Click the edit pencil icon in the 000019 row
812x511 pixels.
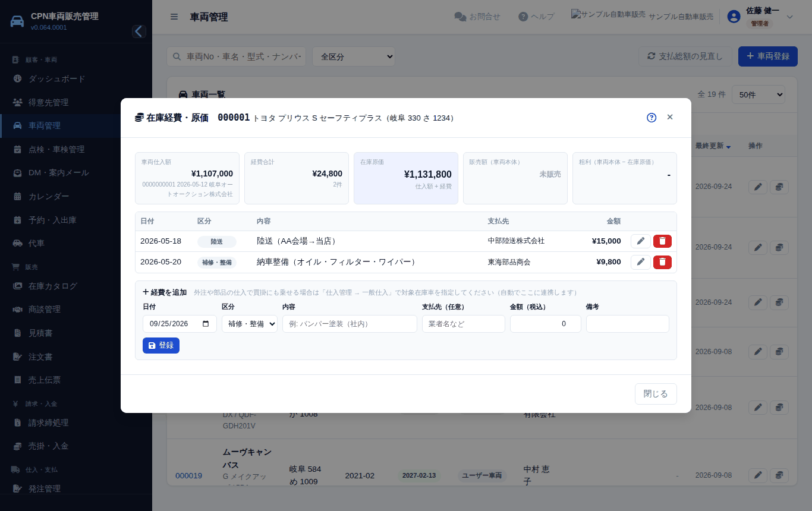point(758,475)
